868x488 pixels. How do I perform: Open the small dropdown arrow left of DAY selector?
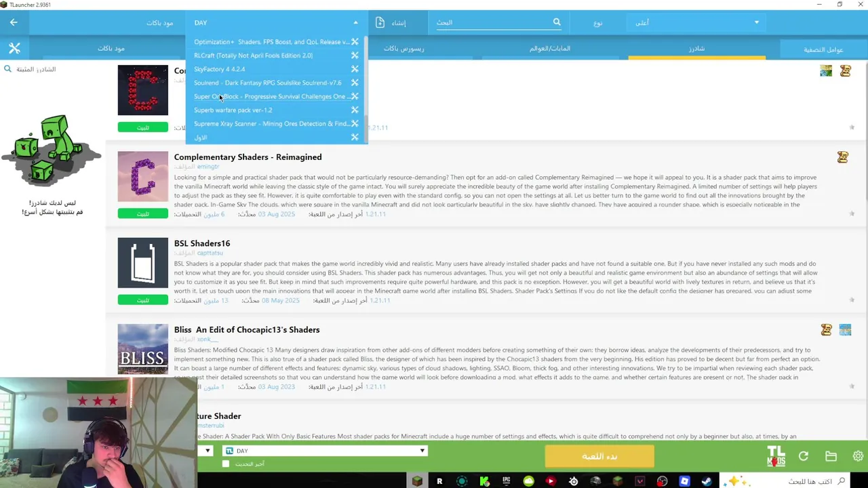[x=208, y=451]
